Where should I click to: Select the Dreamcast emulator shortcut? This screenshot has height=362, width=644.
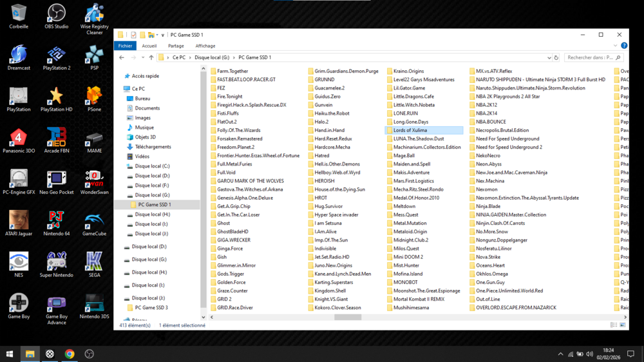19,58
